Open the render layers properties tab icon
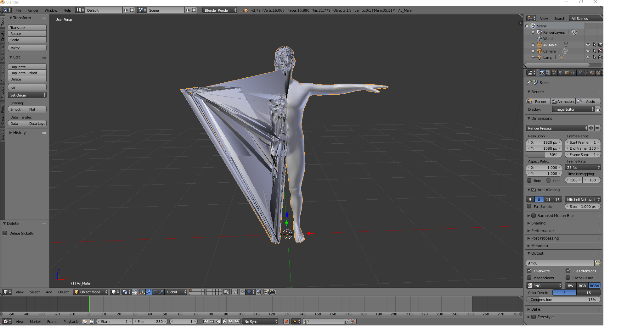The width and height of the screenshot is (644, 327). 548,73
